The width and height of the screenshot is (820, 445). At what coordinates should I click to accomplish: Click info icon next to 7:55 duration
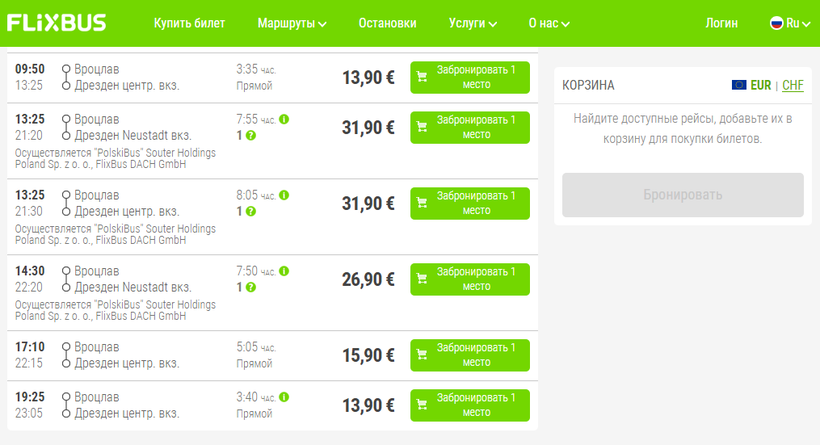pos(284,120)
